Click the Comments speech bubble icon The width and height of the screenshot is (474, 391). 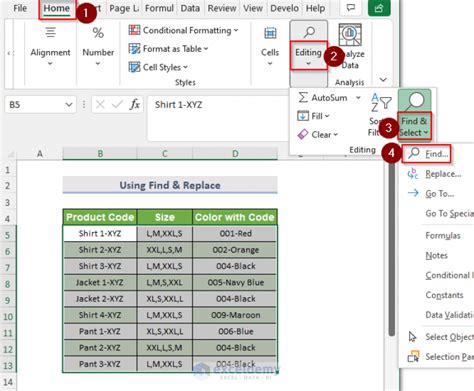click(x=351, y=8)
